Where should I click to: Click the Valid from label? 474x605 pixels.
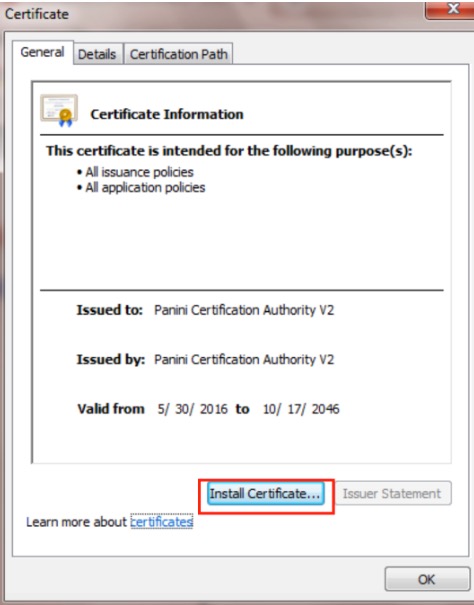(x=111, y=409)
